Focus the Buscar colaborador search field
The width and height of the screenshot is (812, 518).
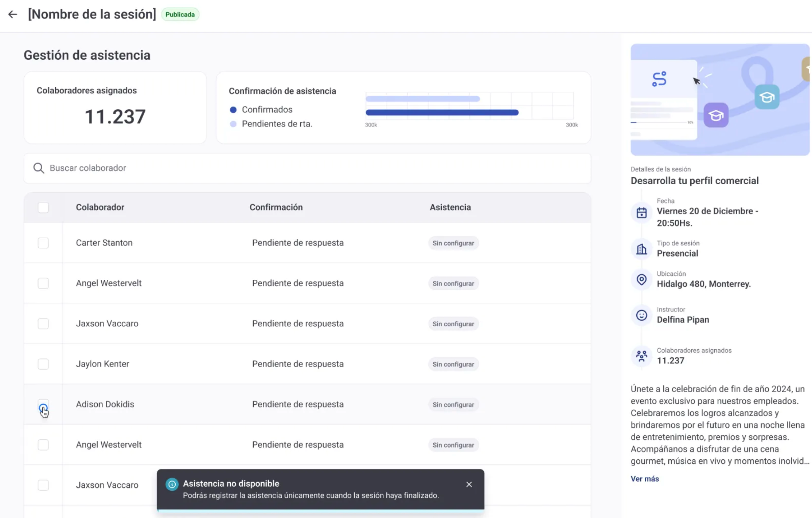point(313,168)
